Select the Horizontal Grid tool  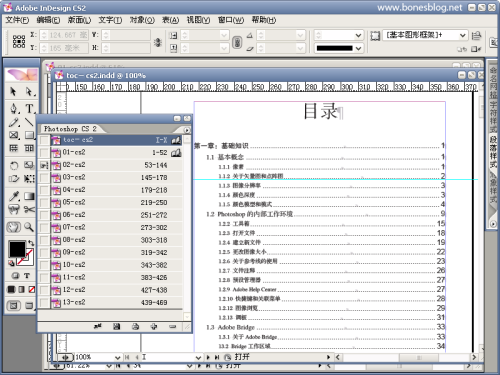(x=13, y=148)
